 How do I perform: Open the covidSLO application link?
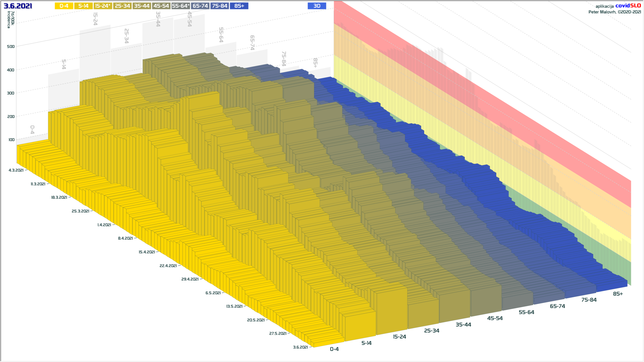pyautogui.click(x=628, y=6)
